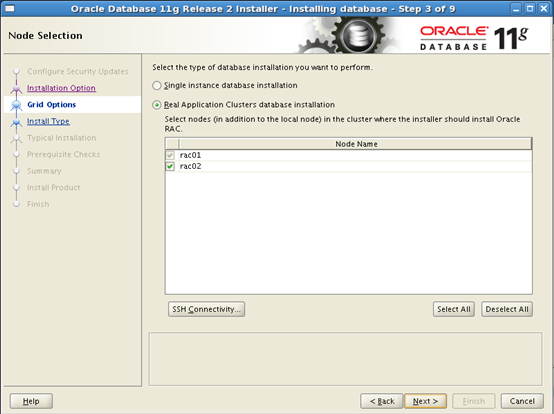The image size is (554, 414).
Task: Select Single instance database installation radio
Action: (157, 85)
